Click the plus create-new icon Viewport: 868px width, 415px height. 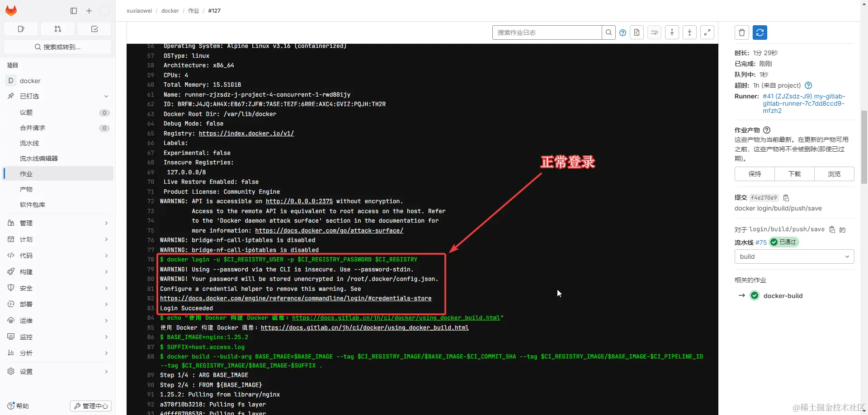(89, 11)
